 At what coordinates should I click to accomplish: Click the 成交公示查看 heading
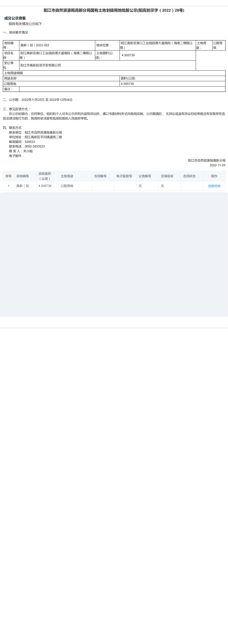(15, 18)
